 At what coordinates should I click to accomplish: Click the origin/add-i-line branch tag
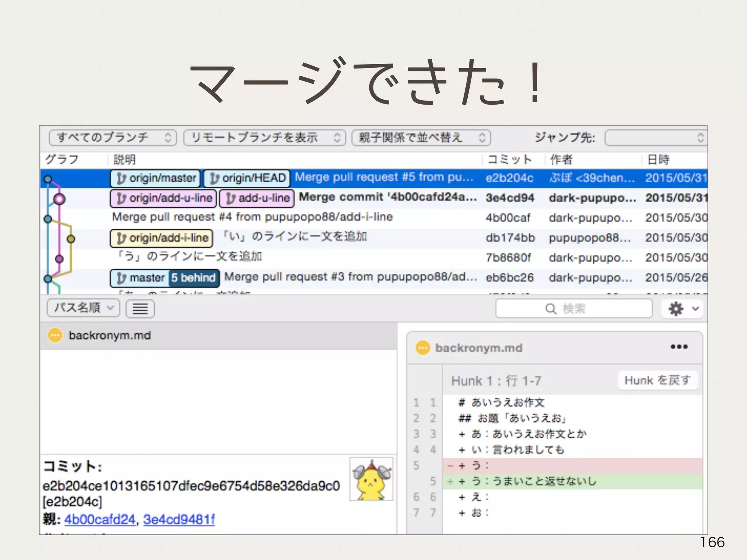[x=161, y=238]
